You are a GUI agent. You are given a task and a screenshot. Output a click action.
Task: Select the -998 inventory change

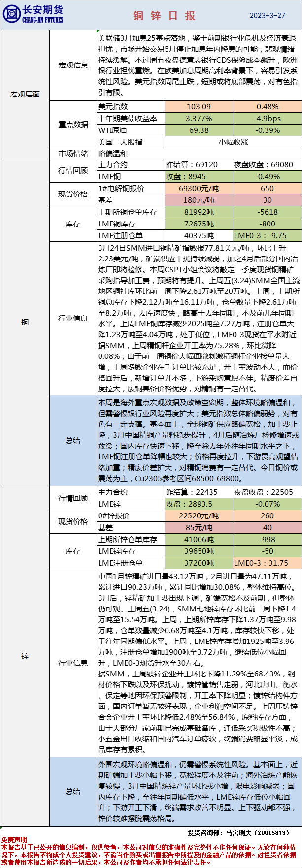tap(267, 539)
